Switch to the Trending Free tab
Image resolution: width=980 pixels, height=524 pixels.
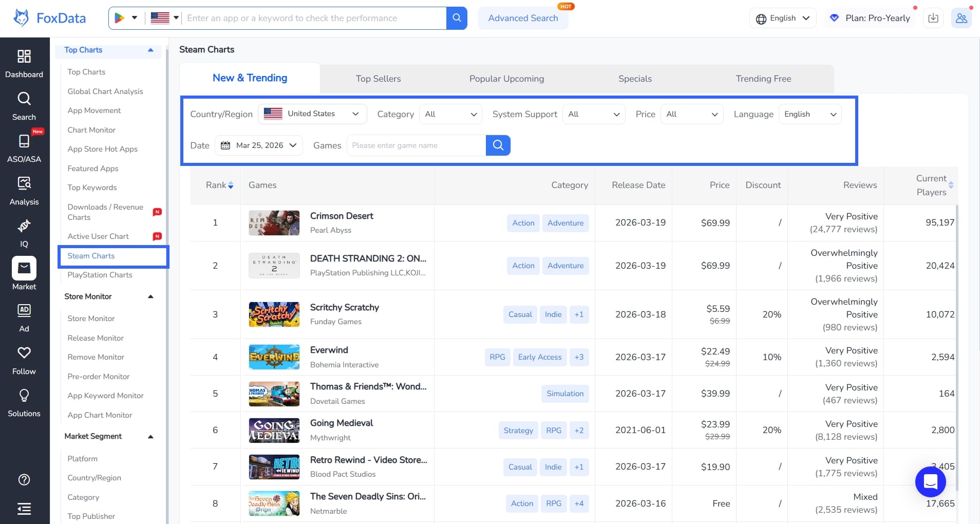tap(763, 79)
